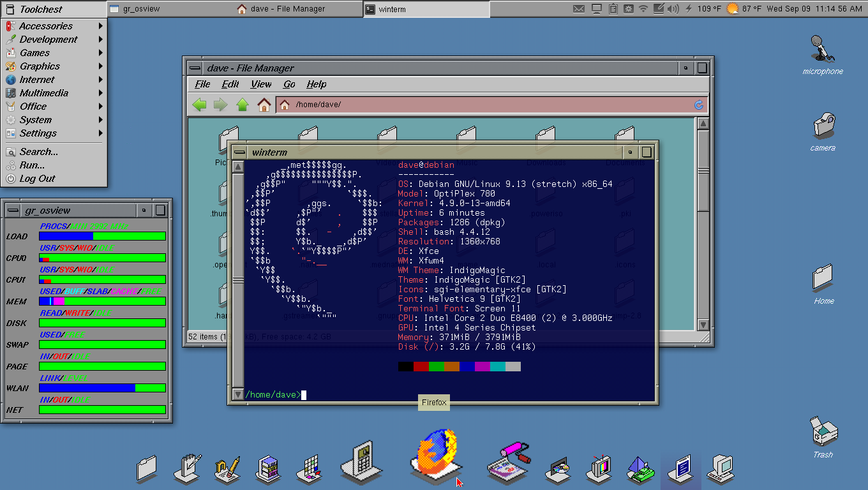868x490 pixels.
Task: Switch to dave - File Manager taskbar button
Action: click(x=298, y=9)
